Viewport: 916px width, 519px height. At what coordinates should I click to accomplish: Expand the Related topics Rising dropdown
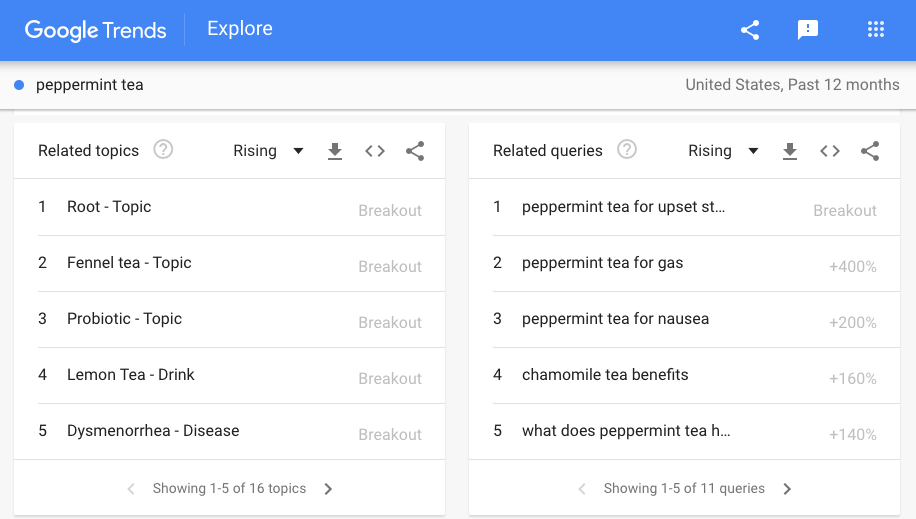pyautogui.click(x=268, y=151)
